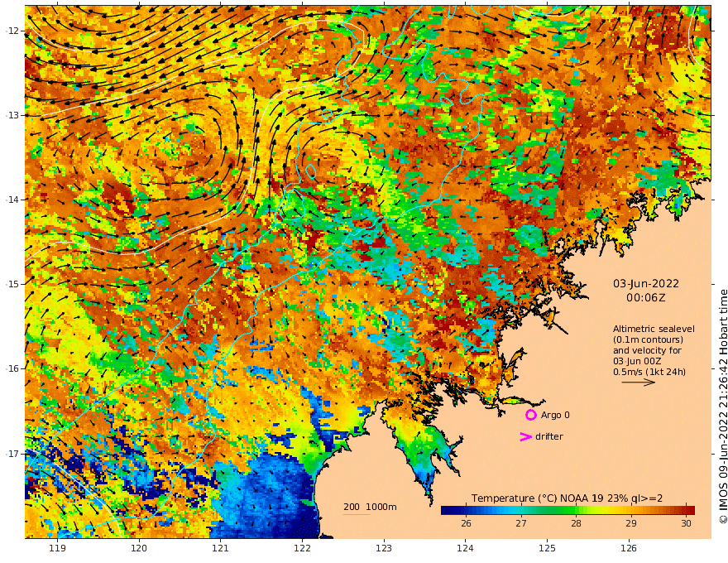The height and width of the screenshot is (563, 728).
Task: Click latitude axis label -16
Action: pyautogui.click(x=12, y=368)
